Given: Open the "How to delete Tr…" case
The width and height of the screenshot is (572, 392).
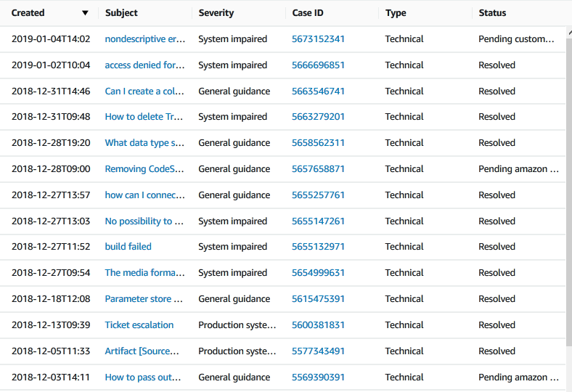Looking at the screenshot, I should coord(144,117).
